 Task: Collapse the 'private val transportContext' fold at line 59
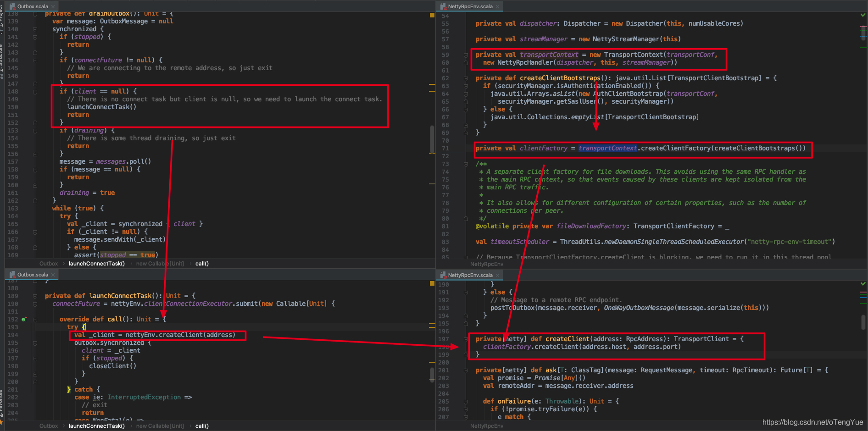pos(466,55)
